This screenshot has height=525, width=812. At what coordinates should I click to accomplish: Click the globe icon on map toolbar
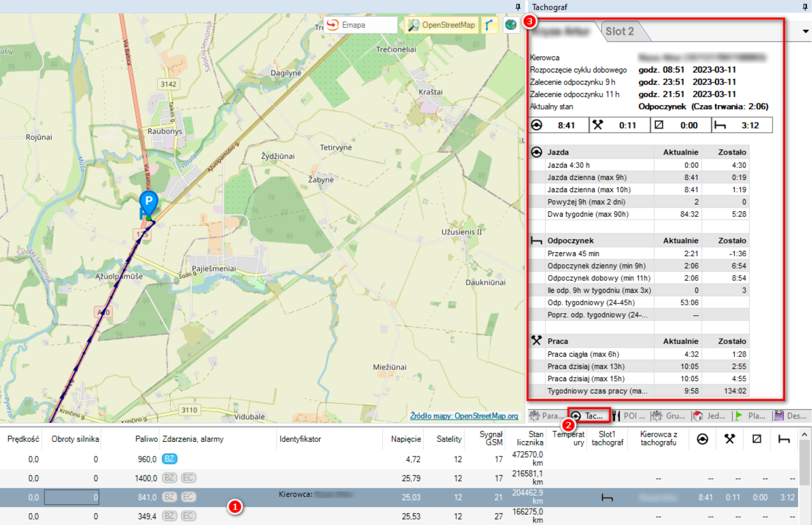point(511,25)
